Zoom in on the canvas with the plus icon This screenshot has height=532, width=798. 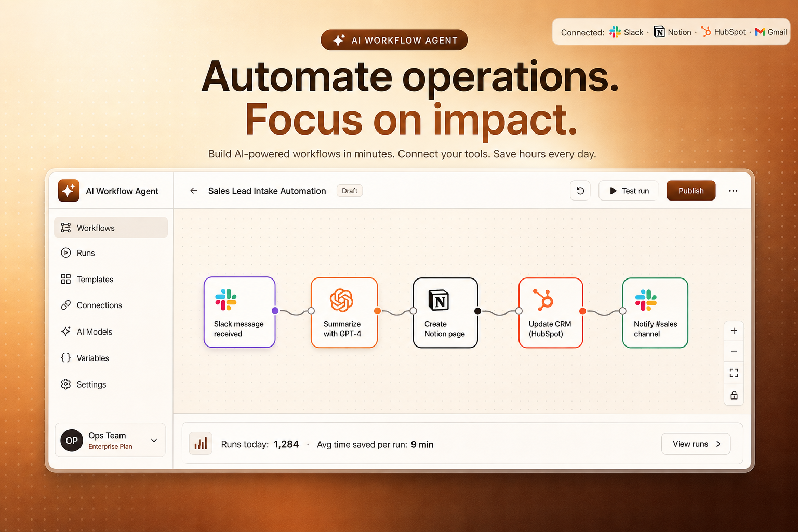[734, 331]
